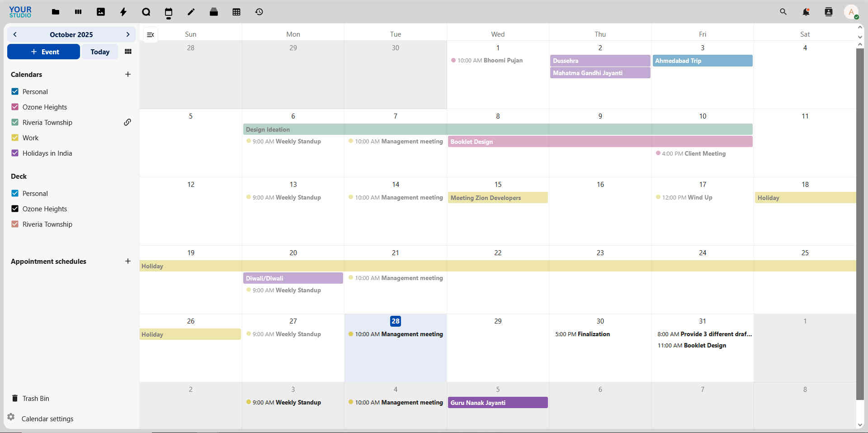Open the Trash Bin

point(36,398)
